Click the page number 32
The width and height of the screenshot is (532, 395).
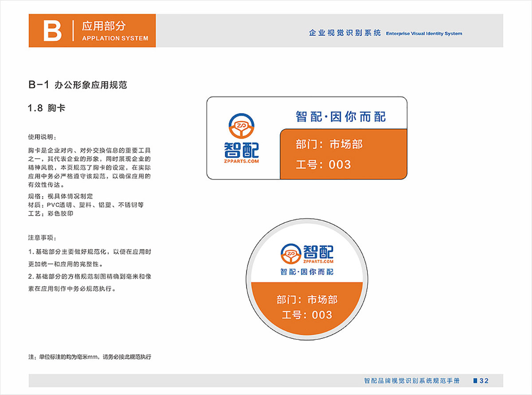[484, 381]
